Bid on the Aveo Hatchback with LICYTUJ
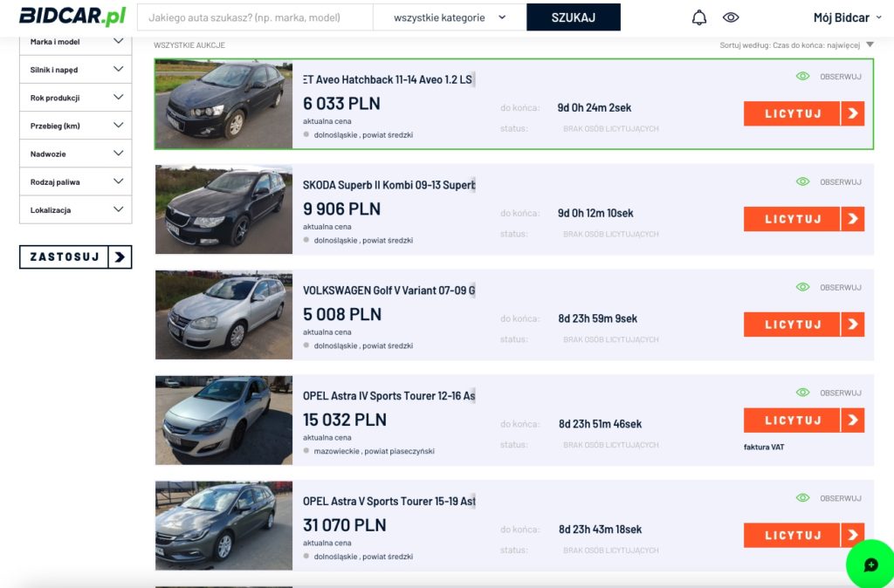Image resolution: width=894 pixels, height=588 pixels. [x=793, y=113]
